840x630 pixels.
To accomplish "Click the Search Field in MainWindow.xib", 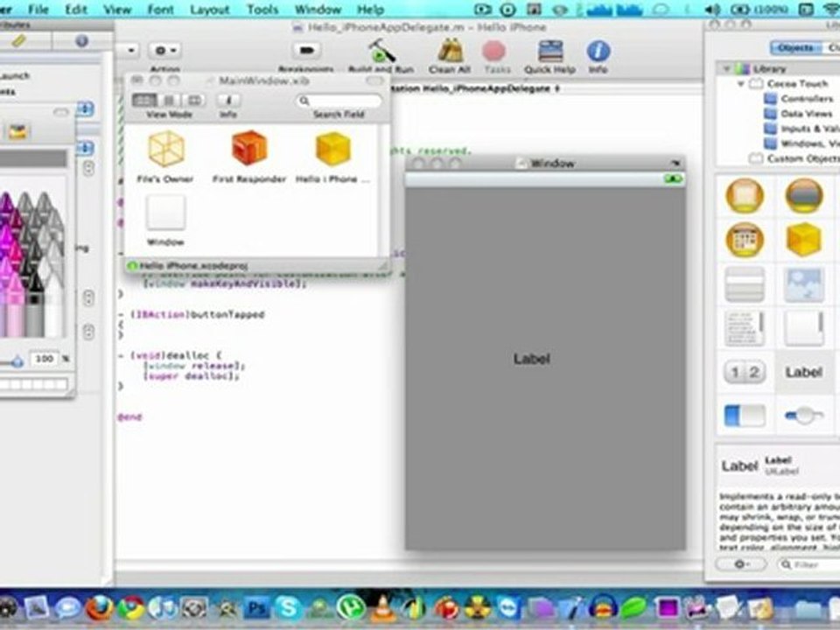I will coord(339,100).
